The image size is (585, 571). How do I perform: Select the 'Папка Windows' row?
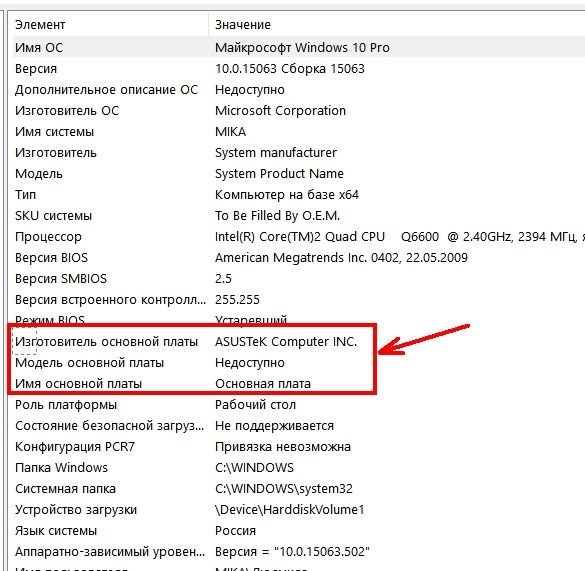298,468
